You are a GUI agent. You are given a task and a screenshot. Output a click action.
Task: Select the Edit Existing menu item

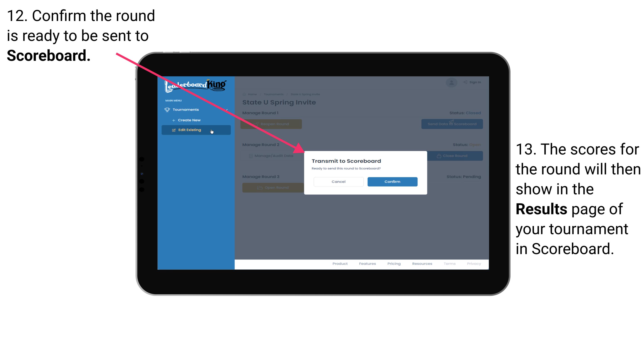point(196,130)
